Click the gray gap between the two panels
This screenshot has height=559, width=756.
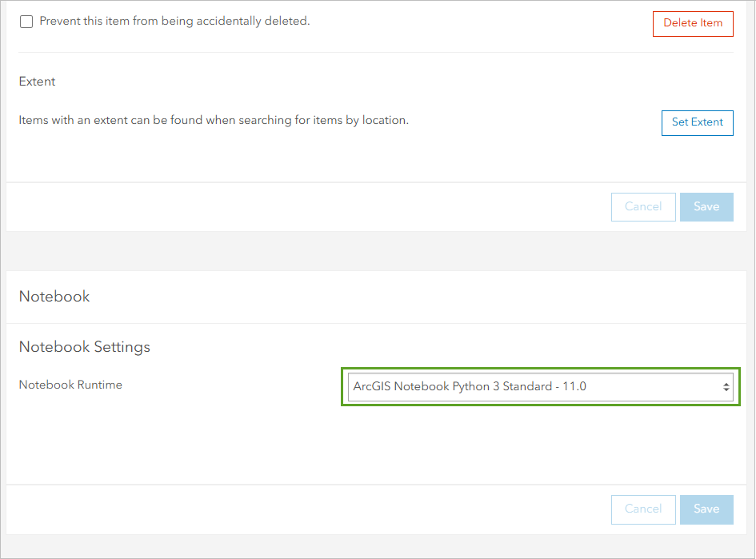376,251
